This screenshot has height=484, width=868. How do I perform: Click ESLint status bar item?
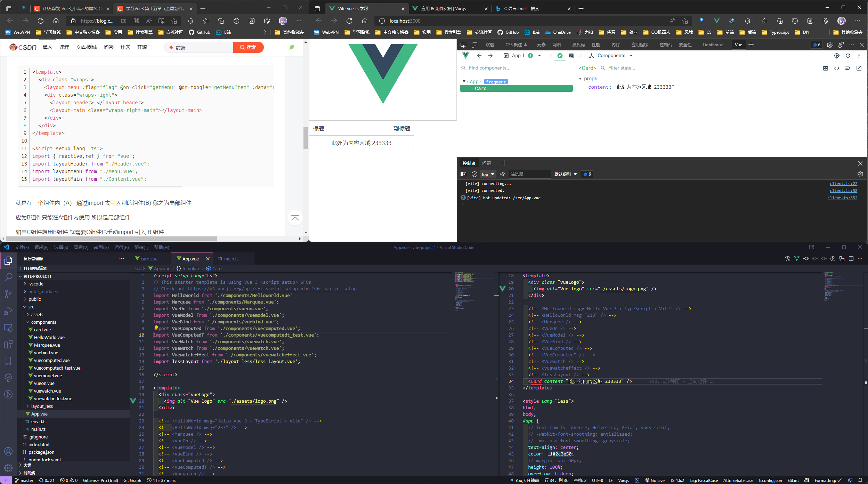[793, 481]
